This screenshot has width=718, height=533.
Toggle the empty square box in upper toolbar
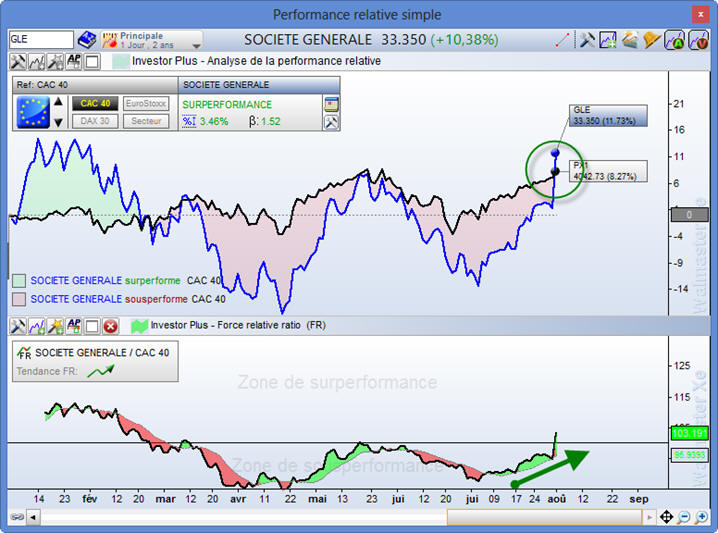(x=92, y=61)
